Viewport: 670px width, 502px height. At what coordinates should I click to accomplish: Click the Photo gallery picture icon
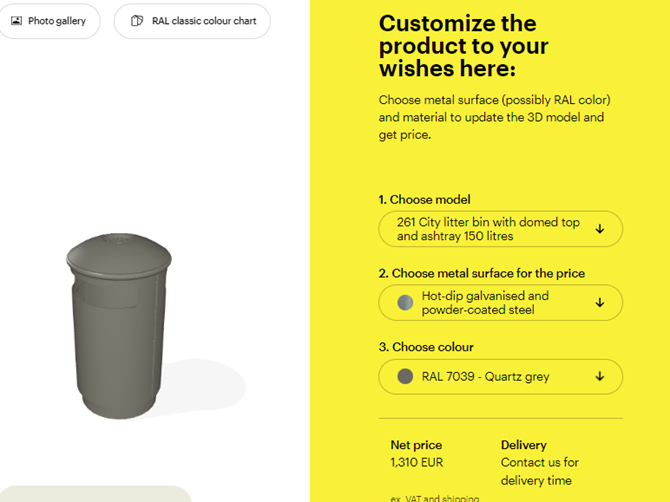(x=16, y=21)
